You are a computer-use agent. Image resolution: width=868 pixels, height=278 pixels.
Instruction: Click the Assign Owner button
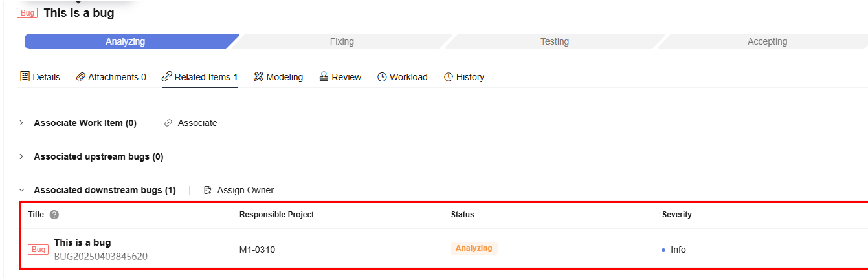(239, 190)
